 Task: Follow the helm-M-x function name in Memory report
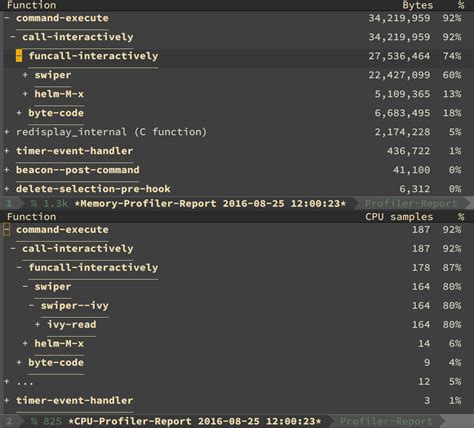pos(59,94)
